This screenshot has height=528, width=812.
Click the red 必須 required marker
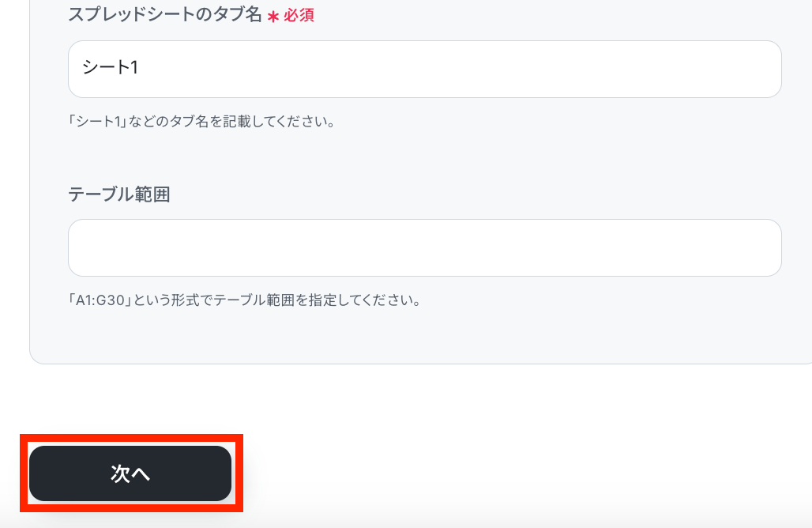point(299,15)
